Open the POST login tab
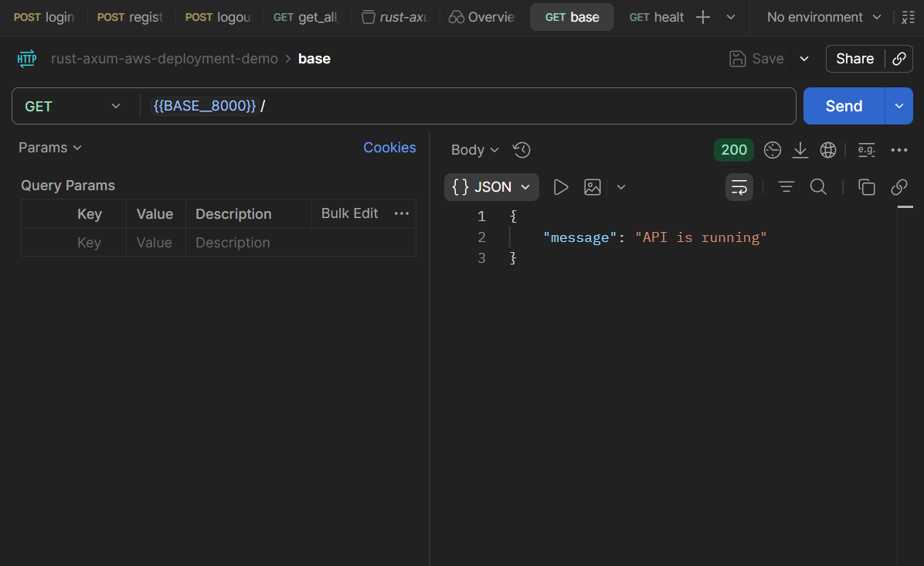This screenshot has width=924, height=566. coord(44,17)
